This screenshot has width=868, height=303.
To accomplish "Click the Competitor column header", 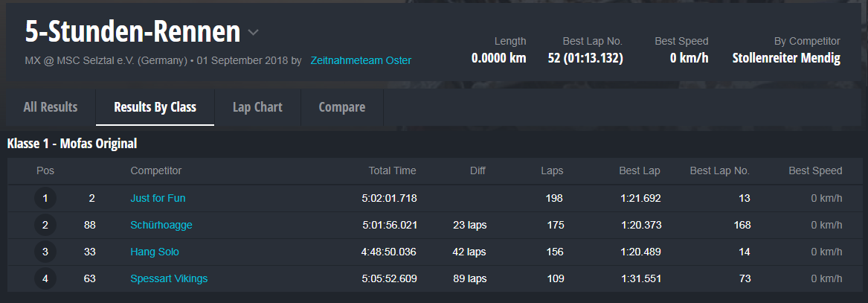I will coord(155,171).
